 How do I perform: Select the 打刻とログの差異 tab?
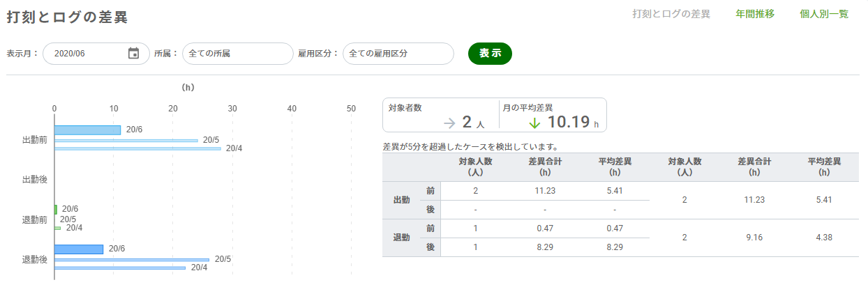[x=671, y=14]
